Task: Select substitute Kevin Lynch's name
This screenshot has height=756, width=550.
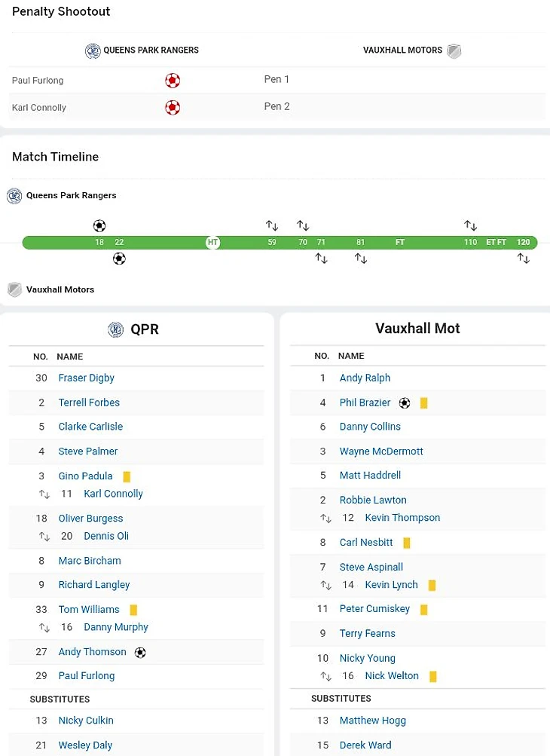Action: pos(391,585)
